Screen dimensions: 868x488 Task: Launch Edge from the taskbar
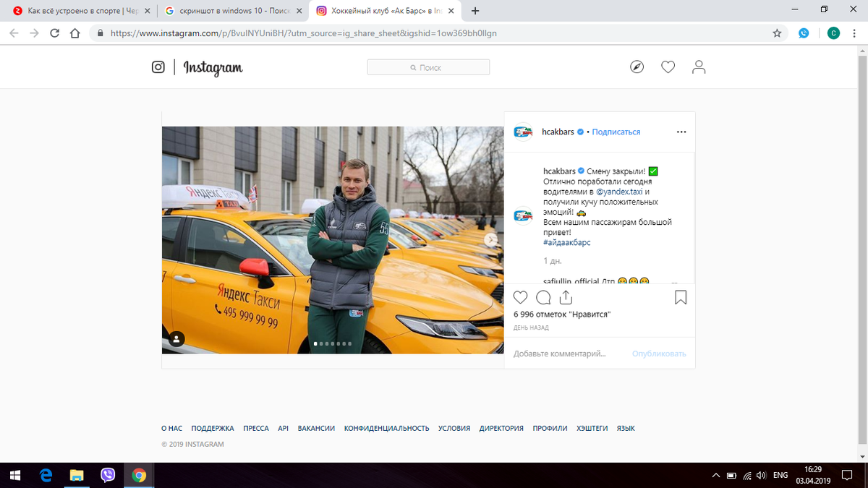[46, 475]
